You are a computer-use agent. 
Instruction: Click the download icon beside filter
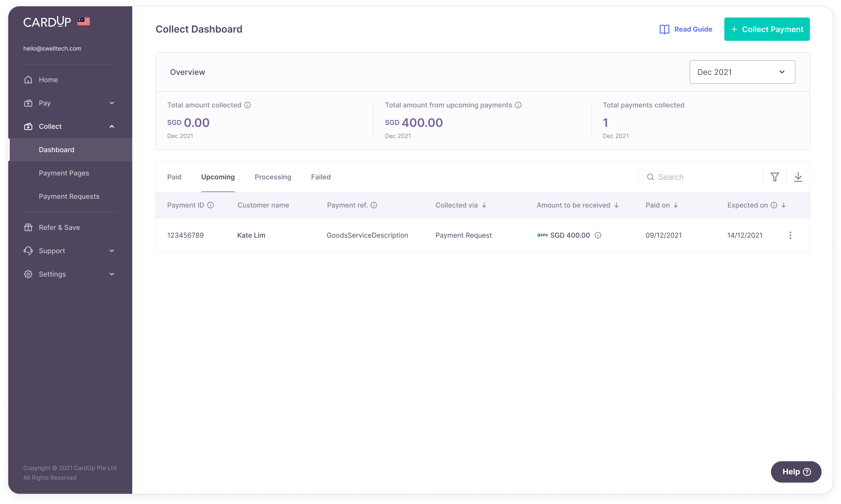(798, 177)
